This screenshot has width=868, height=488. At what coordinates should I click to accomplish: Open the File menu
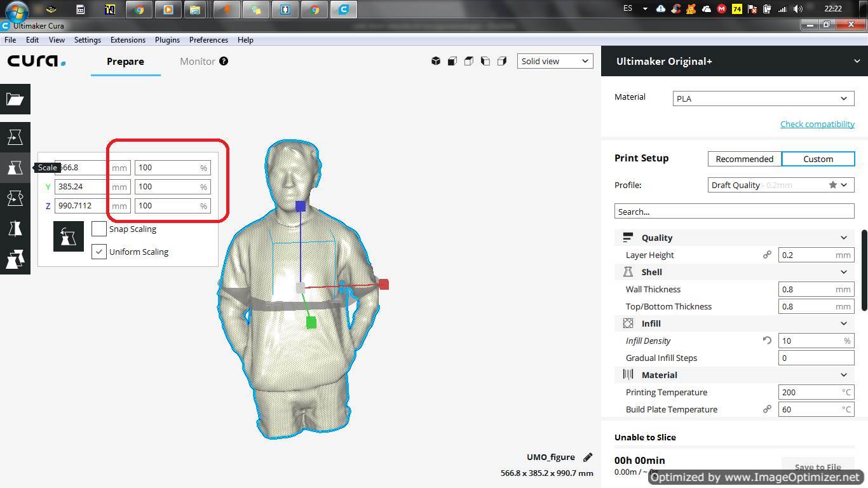tap(10, 39)
